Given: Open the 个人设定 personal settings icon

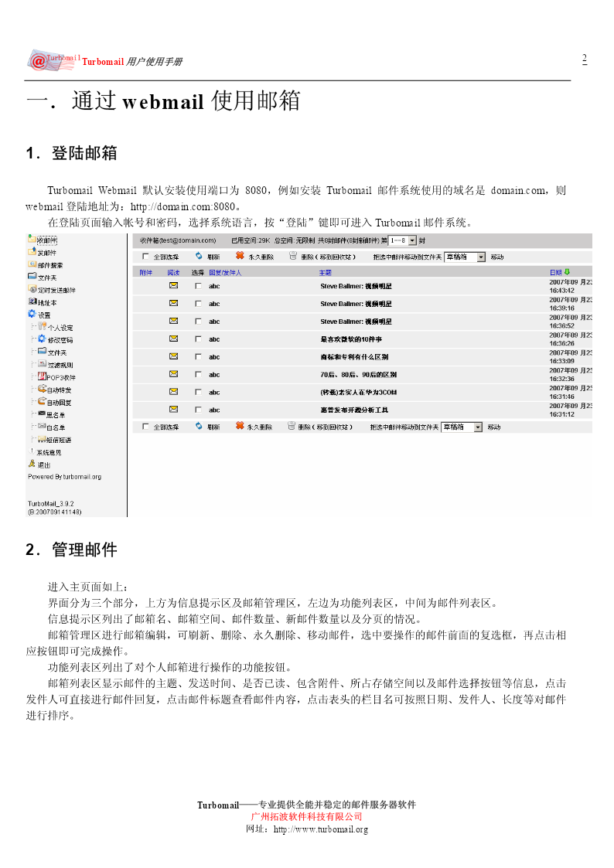Looking at the screenshot, I should pyautogui.click(x=42, y=327).
